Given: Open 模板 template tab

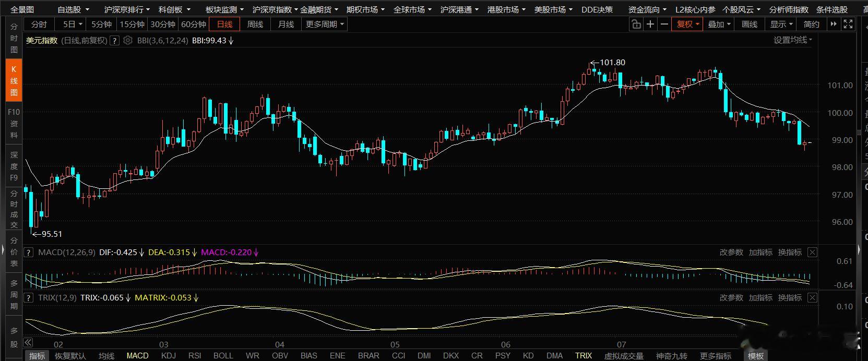Looking at the screenshot, I should [756, 356].
